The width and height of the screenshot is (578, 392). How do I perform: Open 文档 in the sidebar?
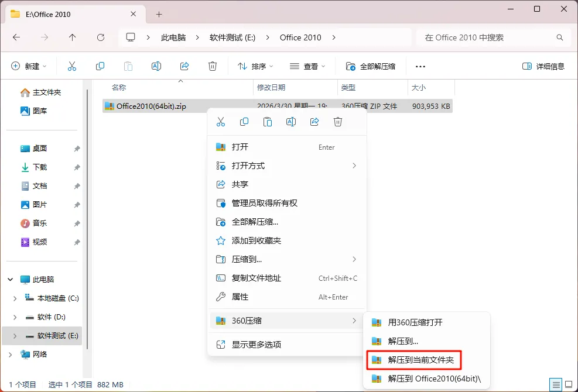(x=34, y=186)
